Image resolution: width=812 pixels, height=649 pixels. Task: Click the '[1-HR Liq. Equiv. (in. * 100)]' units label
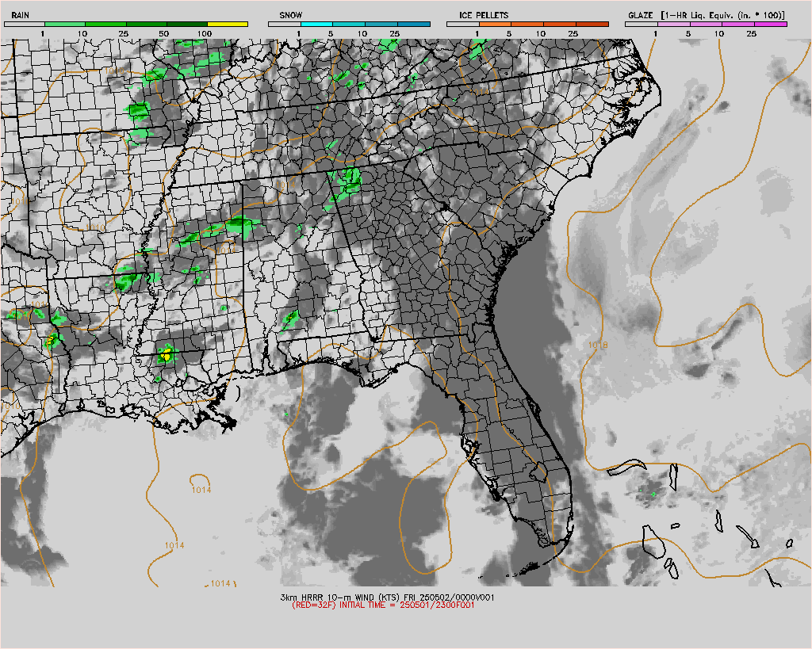pos(722,15)
